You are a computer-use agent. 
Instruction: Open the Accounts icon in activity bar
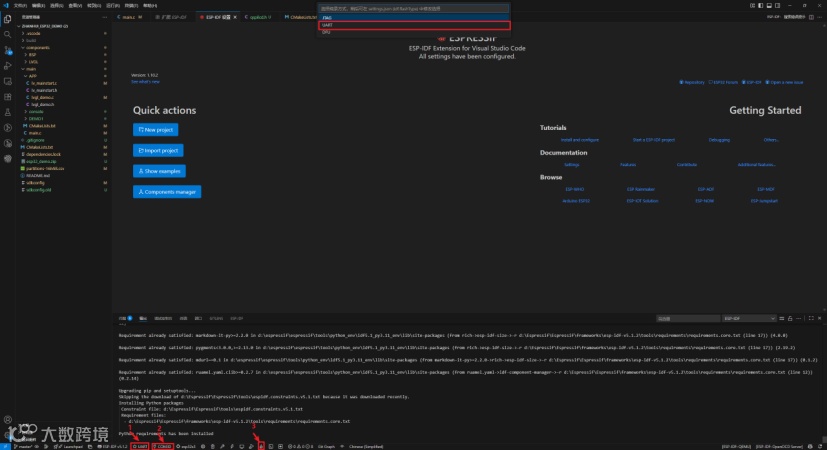[x=7, y=419]
